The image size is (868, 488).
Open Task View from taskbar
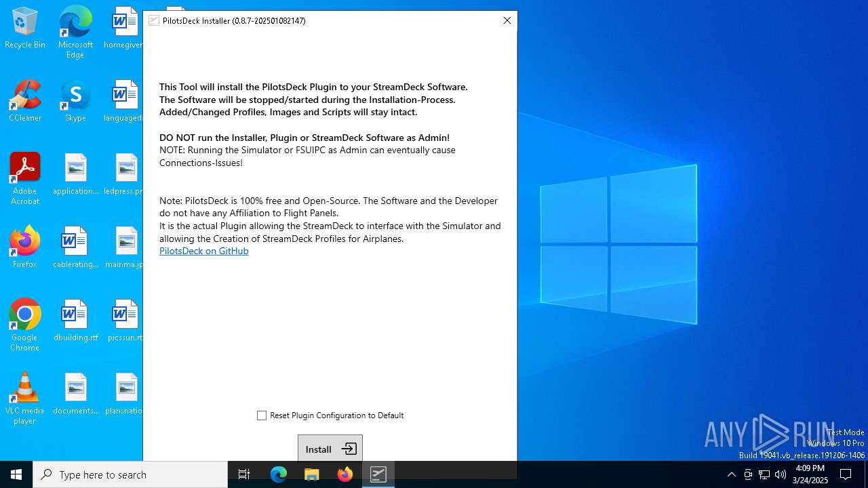tap(244, 474)
